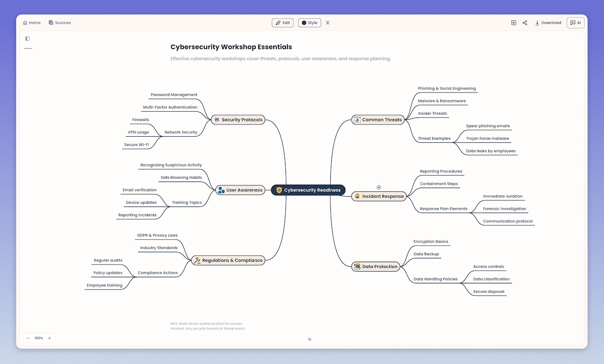This screenshot has height=364, width=604.
Task: Open the AI chat panel
Action: click(x=575, y=23)
